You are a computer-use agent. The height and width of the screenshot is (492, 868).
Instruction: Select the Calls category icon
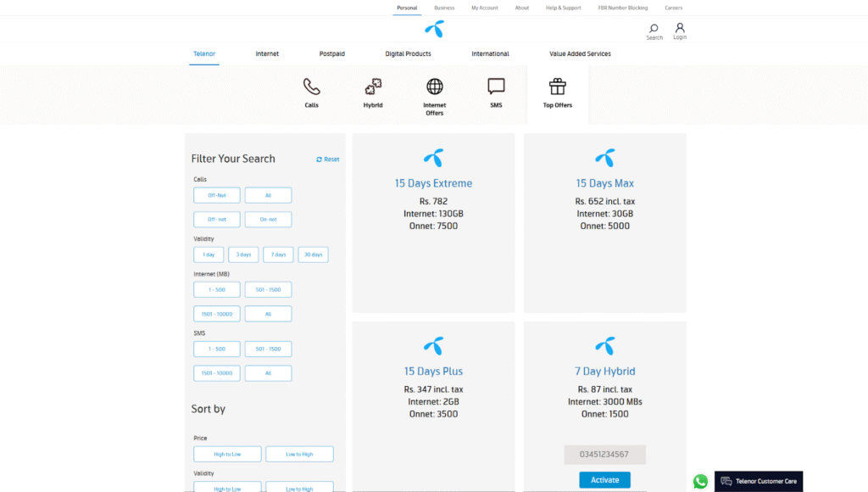[x=311, y=87]
